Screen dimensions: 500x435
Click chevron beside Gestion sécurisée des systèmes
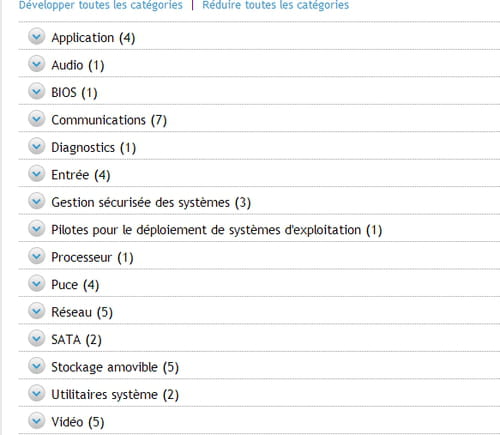pos(36,201)
